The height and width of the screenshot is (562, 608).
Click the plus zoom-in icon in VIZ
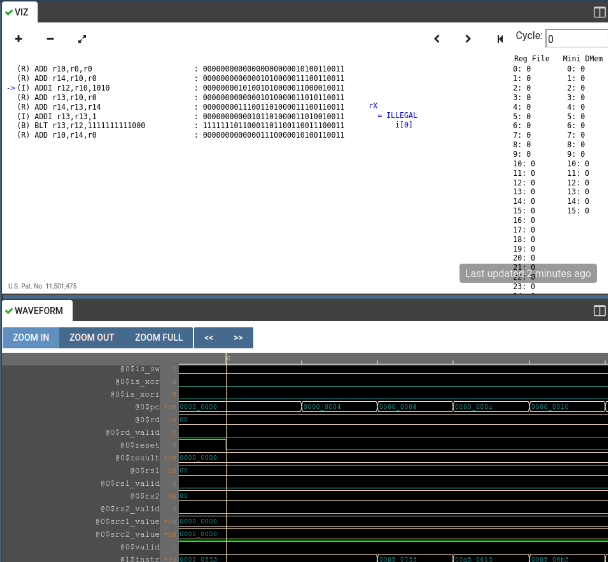pyautogui.click(x=18, y=39)
